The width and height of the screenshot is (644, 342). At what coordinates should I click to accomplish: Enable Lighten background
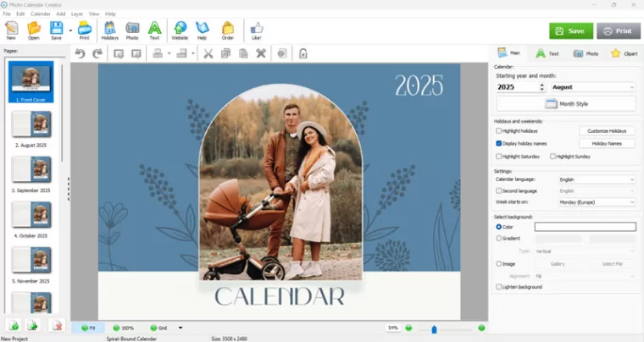coord(498,287)
